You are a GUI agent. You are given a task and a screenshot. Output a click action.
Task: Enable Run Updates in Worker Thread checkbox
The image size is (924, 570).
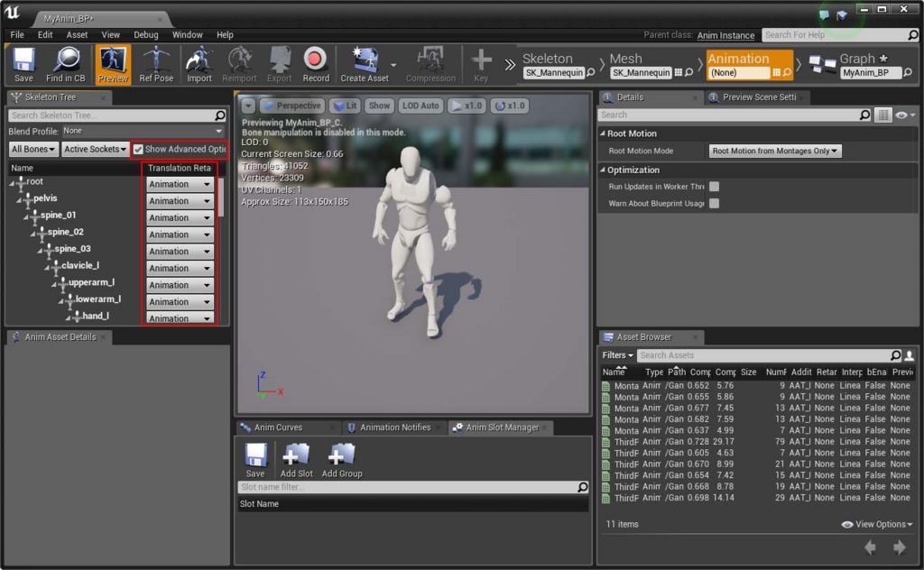click(x=714, y=187)
